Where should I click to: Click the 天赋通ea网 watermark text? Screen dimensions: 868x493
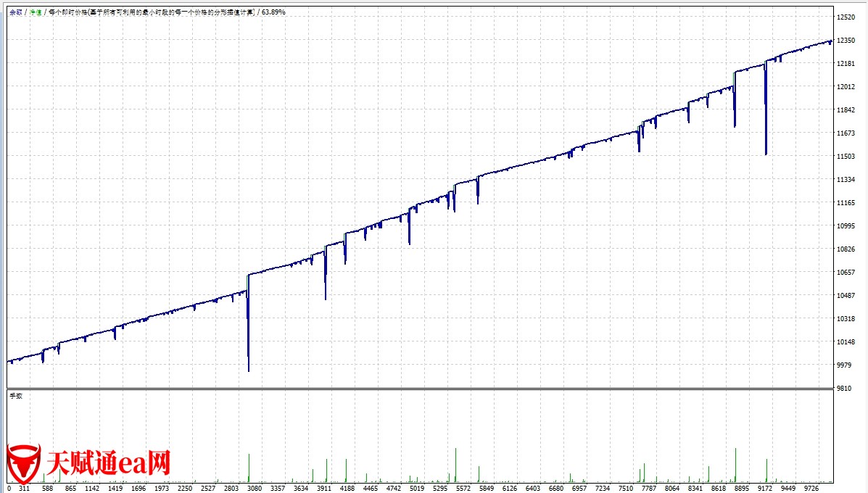pyautogui.click(x=108, y=463)
